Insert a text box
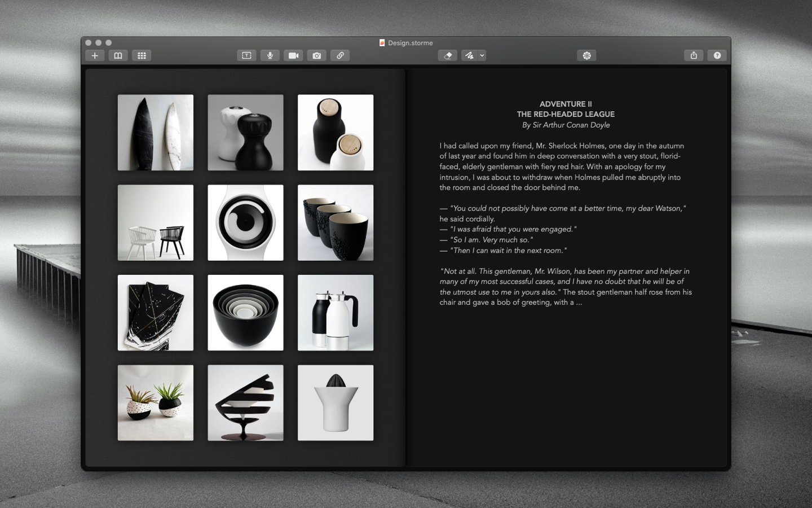This screenshot has width=812, height=508. (246, 55)
